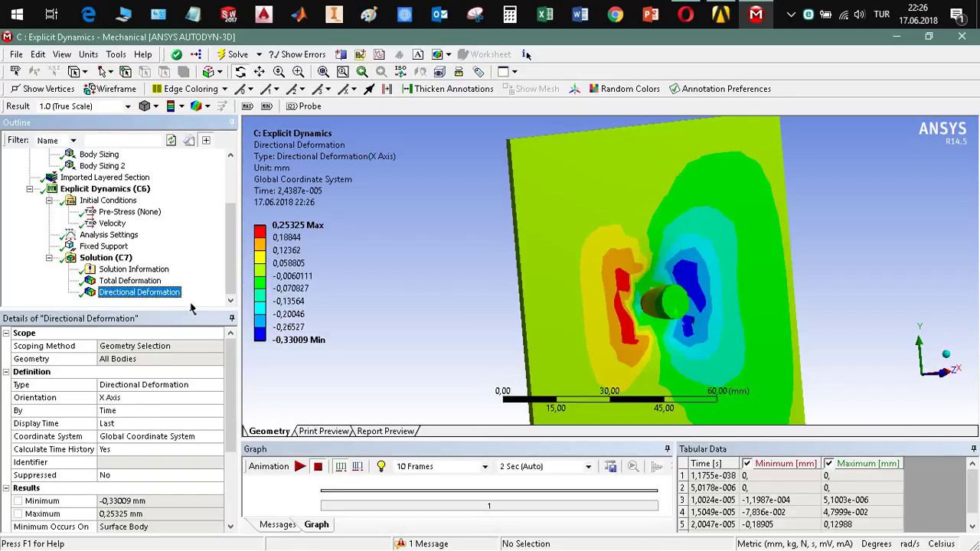Pin the Outline panel
980x551 pixels.
[x=232, y=123]
